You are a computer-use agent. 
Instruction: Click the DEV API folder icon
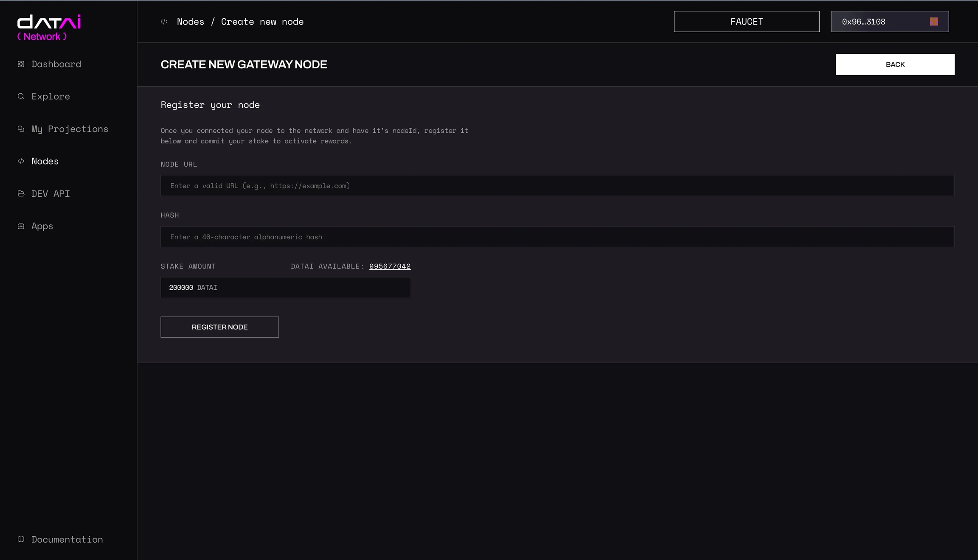point(21,193)
